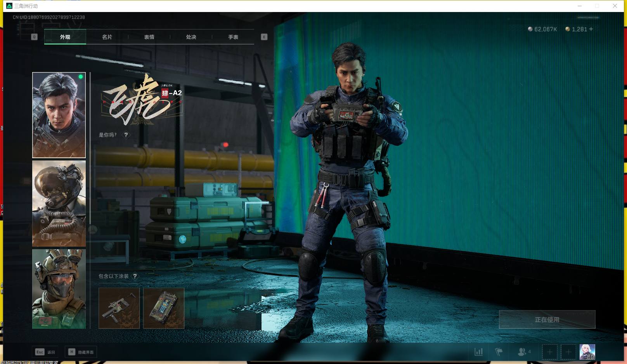627x364 pixels.
Task: Click the Esc 返回 button
Action: tap(46, 352)
